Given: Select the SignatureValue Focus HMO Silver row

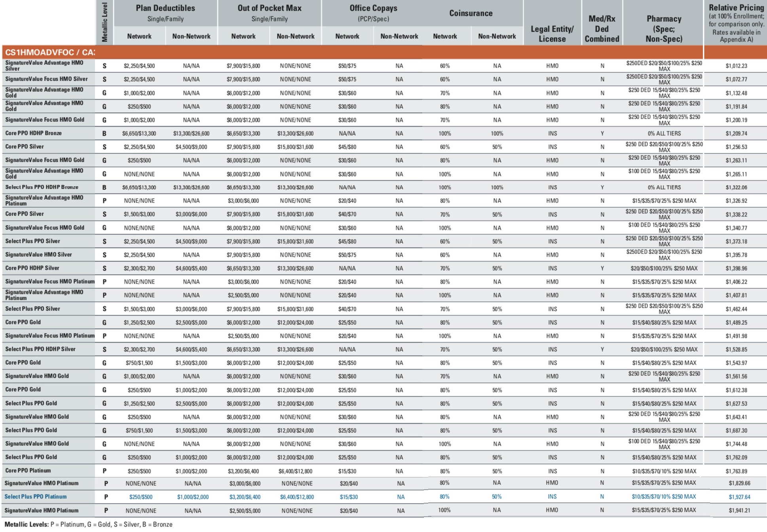Looking at the screenshot, I should (46, 79).
